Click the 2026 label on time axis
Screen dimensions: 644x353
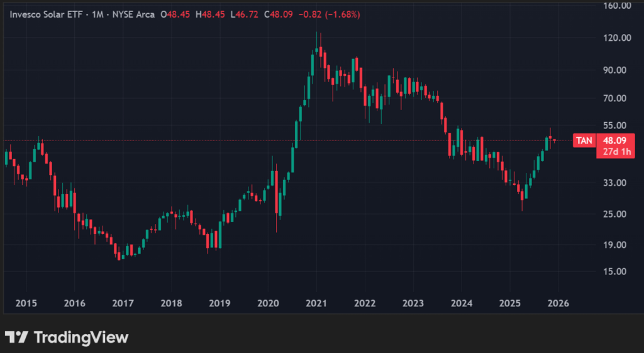pyautogui.click(x=558, y=303)
